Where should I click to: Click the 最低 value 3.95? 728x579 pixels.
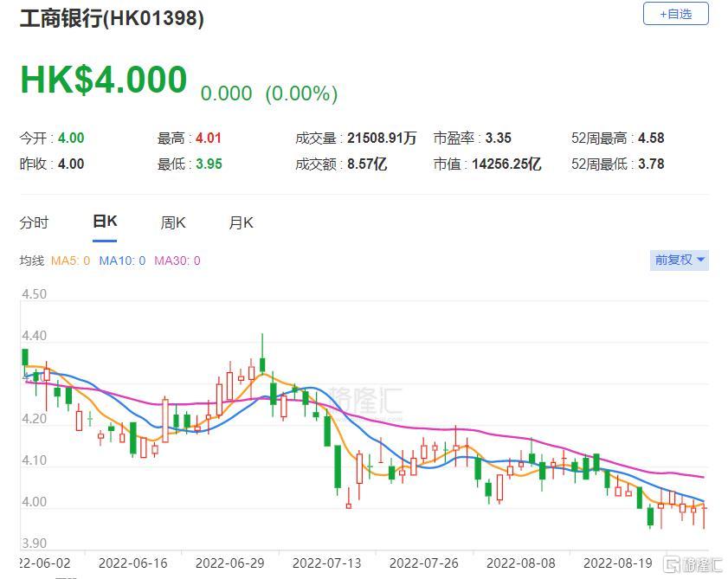tap(209, 164)
